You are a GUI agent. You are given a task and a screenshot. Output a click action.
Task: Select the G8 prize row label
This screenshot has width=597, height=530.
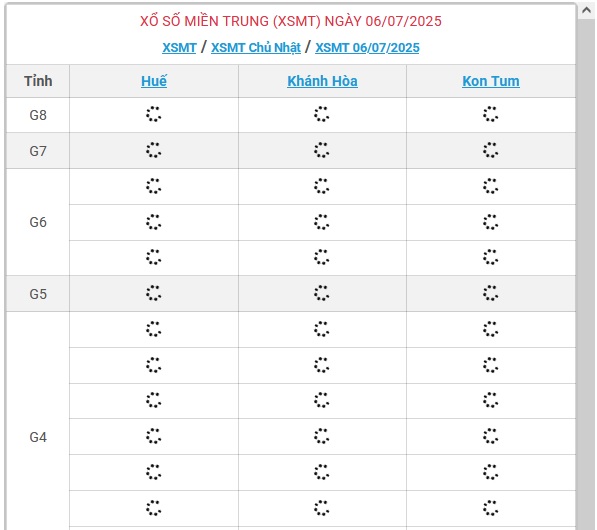coord(38,115)
